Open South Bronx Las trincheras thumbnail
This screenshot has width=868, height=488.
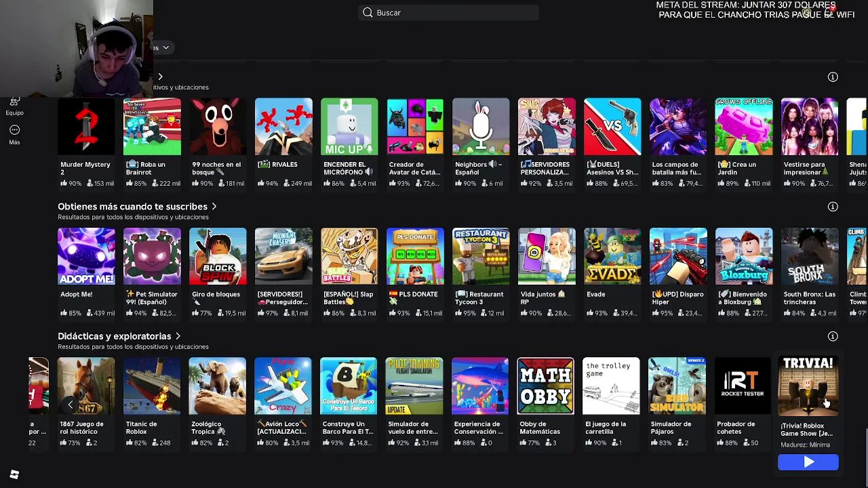pos(810,256)
